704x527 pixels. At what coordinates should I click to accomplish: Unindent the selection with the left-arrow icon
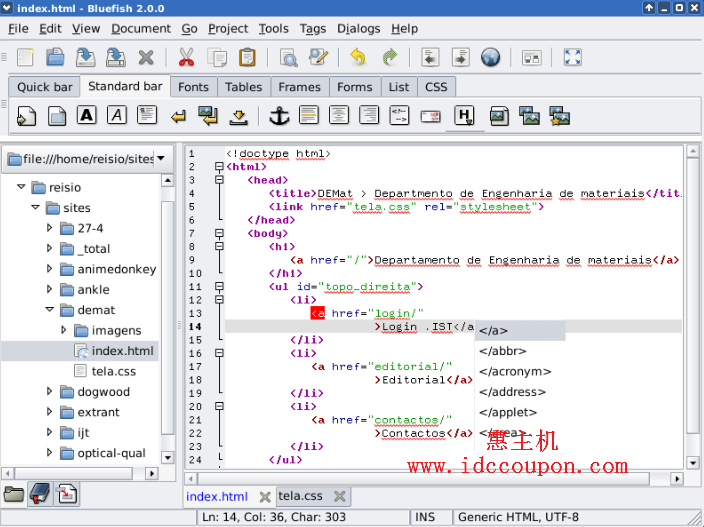430,57
